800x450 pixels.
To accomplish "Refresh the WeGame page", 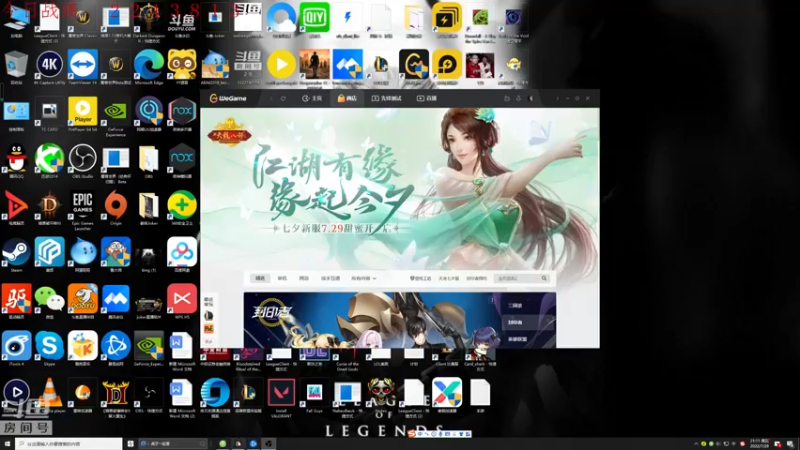I will [283, 98].
